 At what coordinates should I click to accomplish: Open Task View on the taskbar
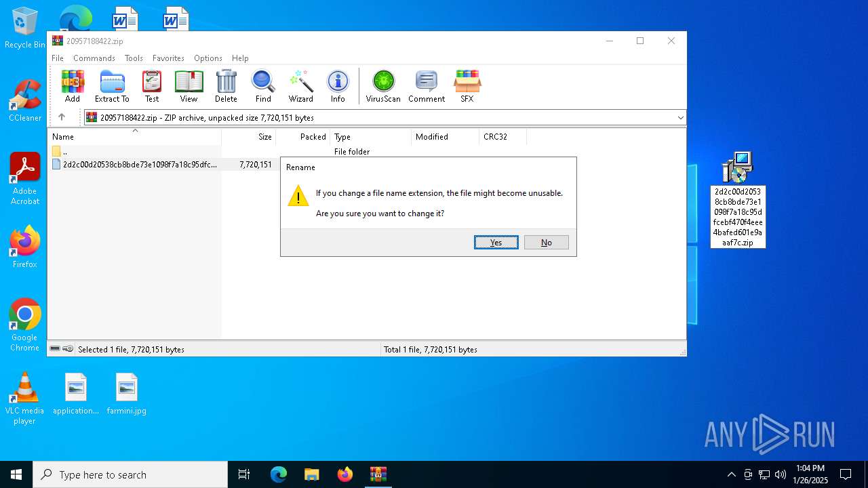coord(244,474)
